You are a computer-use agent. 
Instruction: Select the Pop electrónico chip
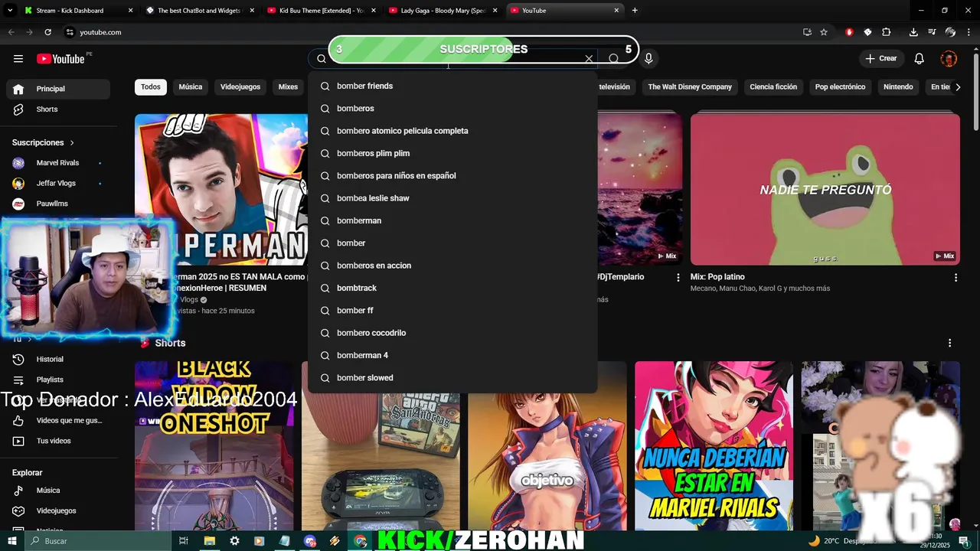point(840,87)
